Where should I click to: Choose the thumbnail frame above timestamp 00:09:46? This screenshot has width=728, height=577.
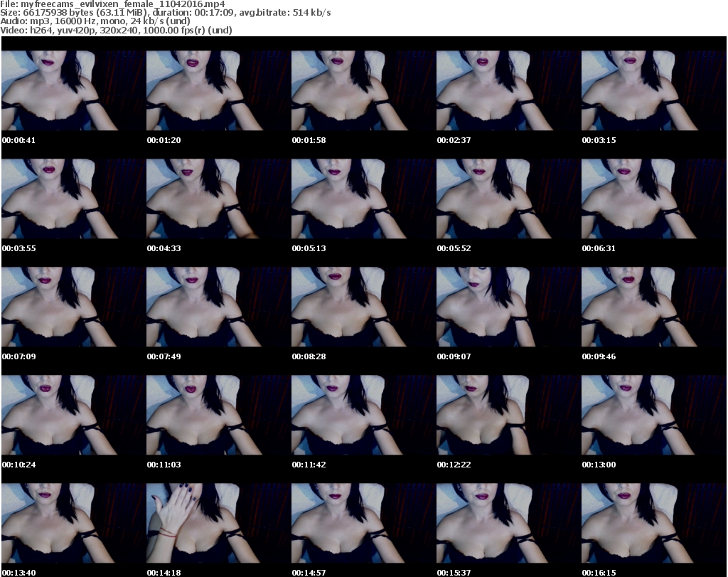pyautogui.click(x=654, y=307)
